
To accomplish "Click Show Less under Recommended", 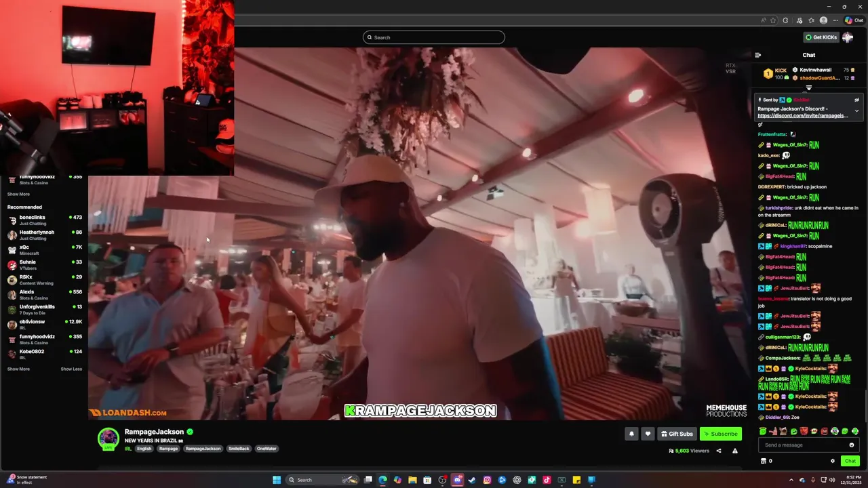I will pos(71,369).
